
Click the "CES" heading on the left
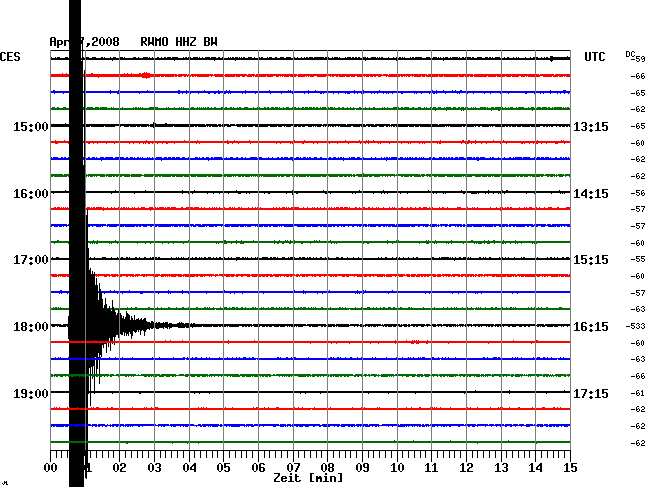[x=10, y=57]
